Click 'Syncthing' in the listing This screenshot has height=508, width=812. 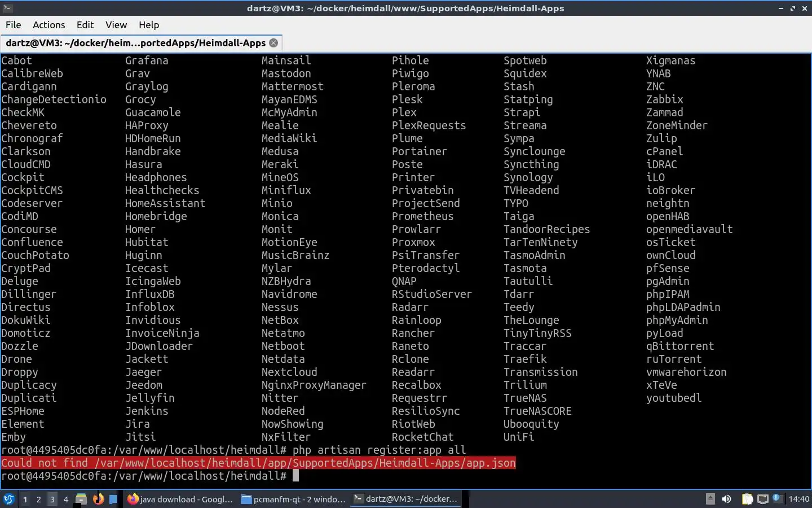[531, 164]
